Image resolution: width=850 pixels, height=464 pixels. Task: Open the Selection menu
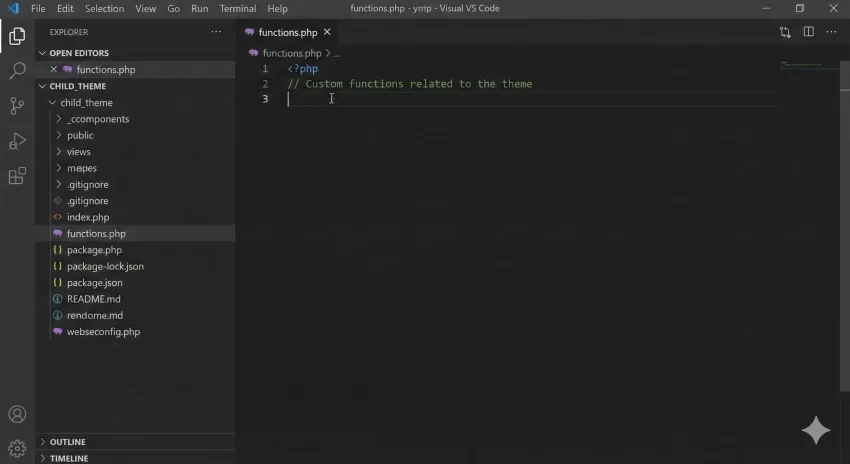pyautogui.click(x=104, y=9)
